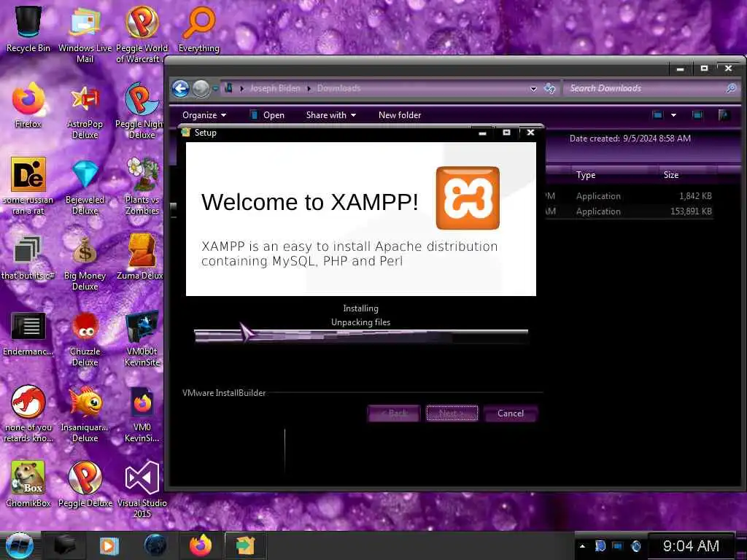
Task: Launch AstroPop Deluxe from desktop
Action: coord(85,111)
